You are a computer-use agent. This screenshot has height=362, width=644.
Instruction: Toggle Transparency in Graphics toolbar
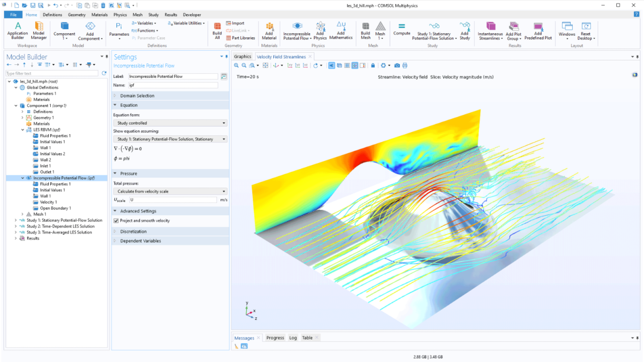pos(339,65)
